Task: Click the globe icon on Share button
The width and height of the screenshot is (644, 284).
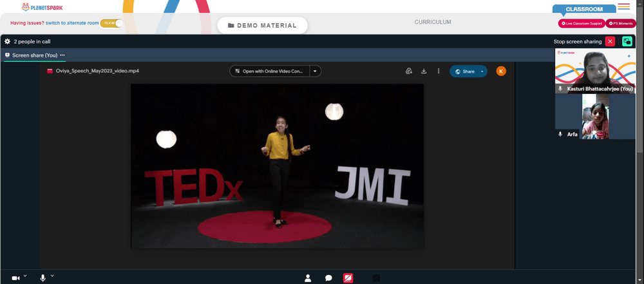Action: [x=457, y=71]
